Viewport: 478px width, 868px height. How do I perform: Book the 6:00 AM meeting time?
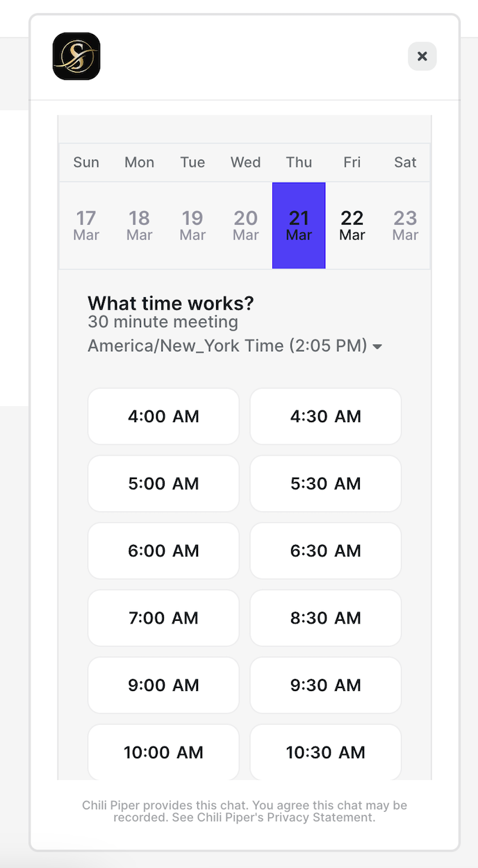pyautogui.click(x=163, y=551)
